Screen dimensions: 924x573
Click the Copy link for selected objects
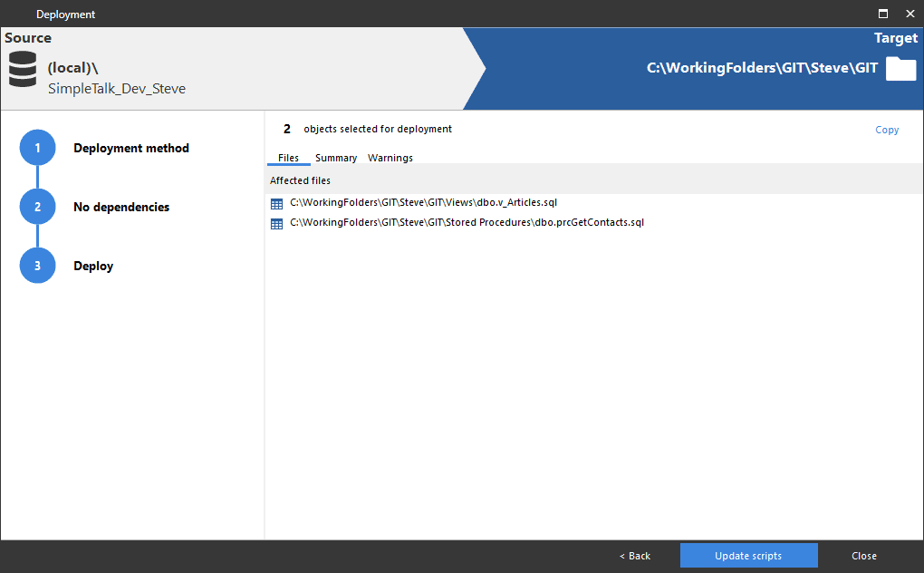886,130
